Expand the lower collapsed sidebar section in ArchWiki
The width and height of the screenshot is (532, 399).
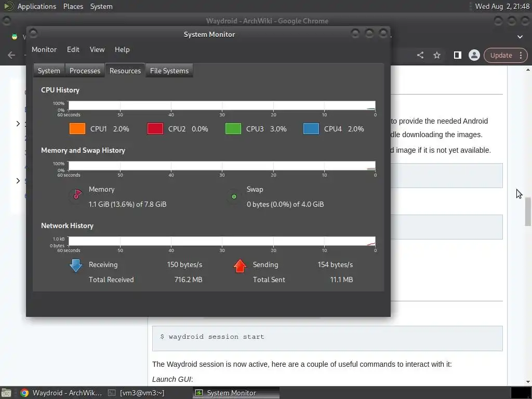[x=18, y=181]
